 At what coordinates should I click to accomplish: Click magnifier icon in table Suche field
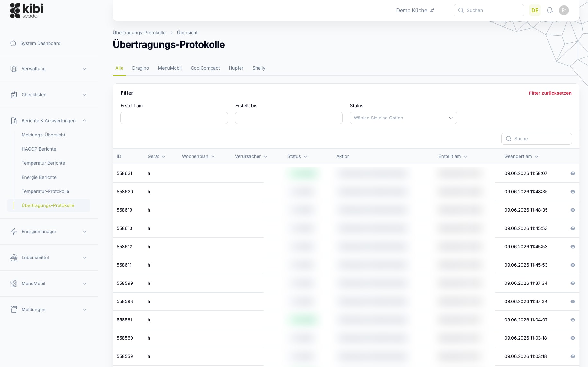[x=509, y=139]
